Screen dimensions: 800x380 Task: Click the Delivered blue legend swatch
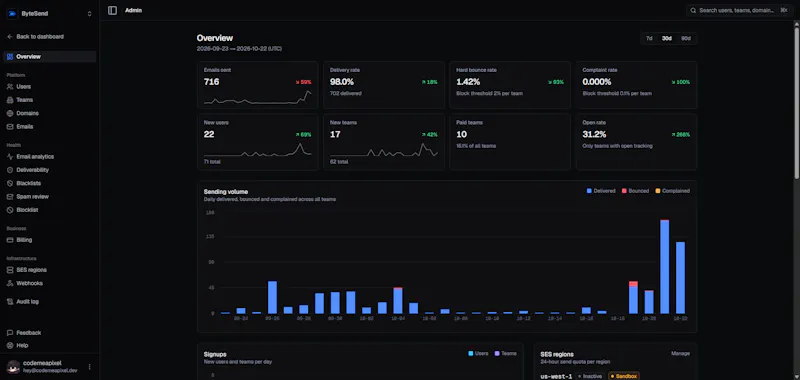click(589, 191)
